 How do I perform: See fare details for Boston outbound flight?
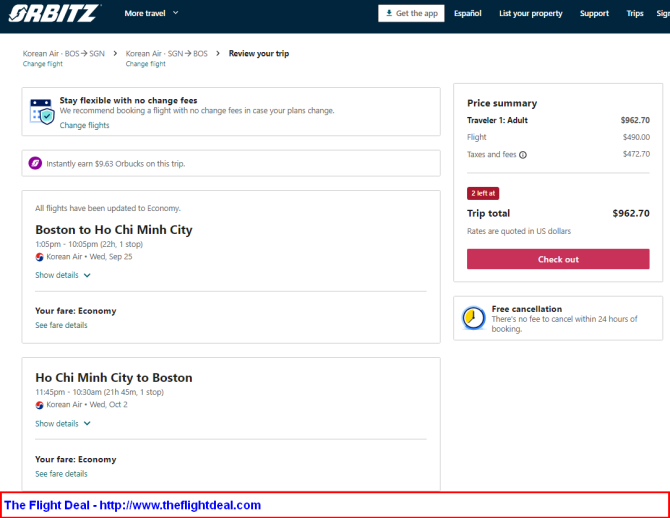[x=61, y=325]
